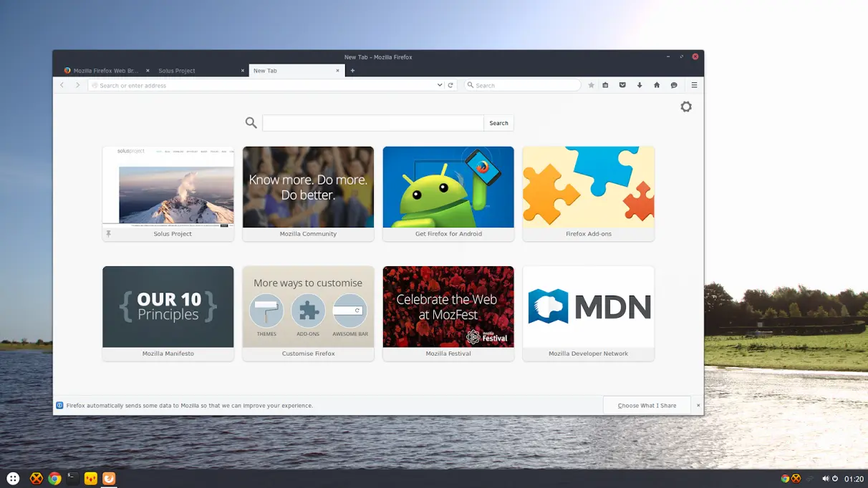Open the Pocket save icon
Viewport: 868px width, 488px height.
622,85
